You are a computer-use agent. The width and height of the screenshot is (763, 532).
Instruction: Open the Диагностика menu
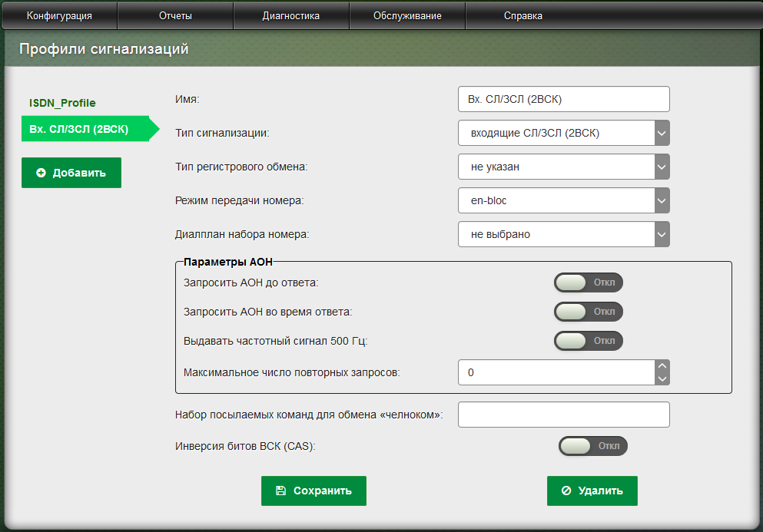coord(291,15)
